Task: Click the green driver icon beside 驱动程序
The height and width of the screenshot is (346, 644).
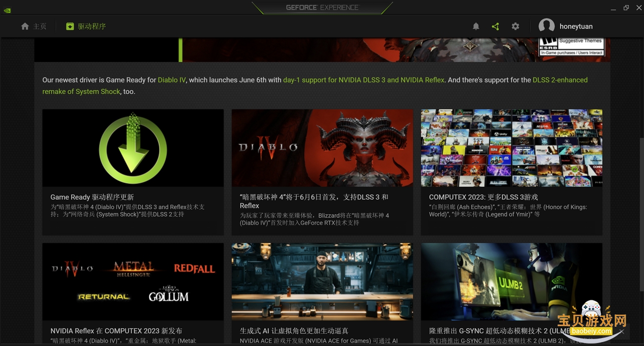Action: pos(70,26)
